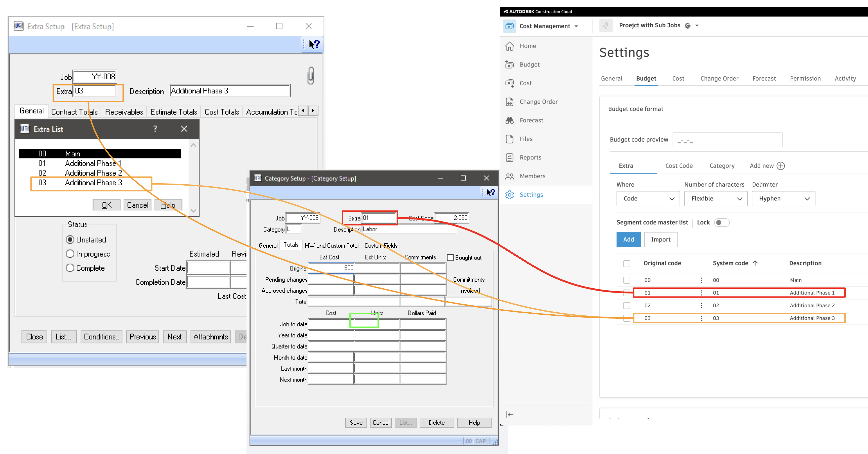Expand the Hyphen delimiter dropdown

coord(783,199)
